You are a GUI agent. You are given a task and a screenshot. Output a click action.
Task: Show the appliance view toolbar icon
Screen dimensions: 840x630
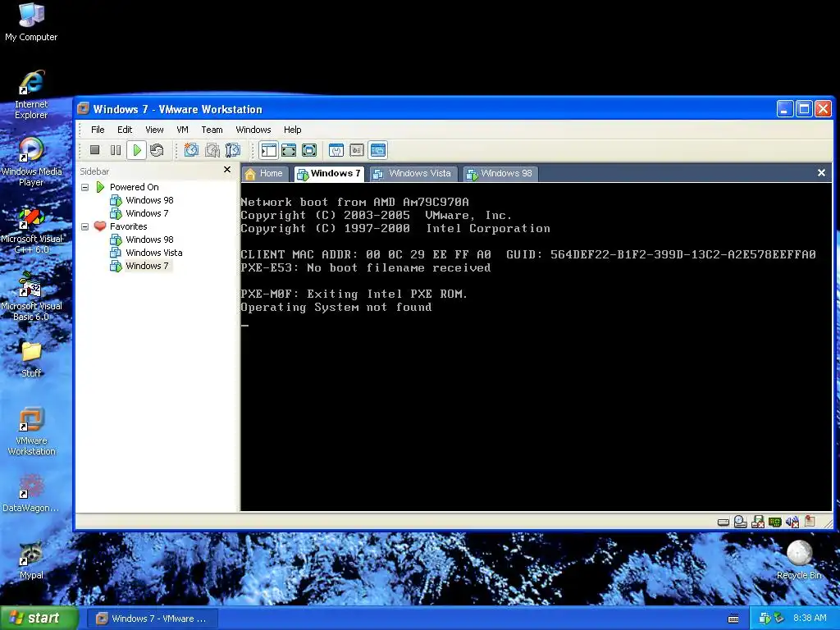coord(357,151)
